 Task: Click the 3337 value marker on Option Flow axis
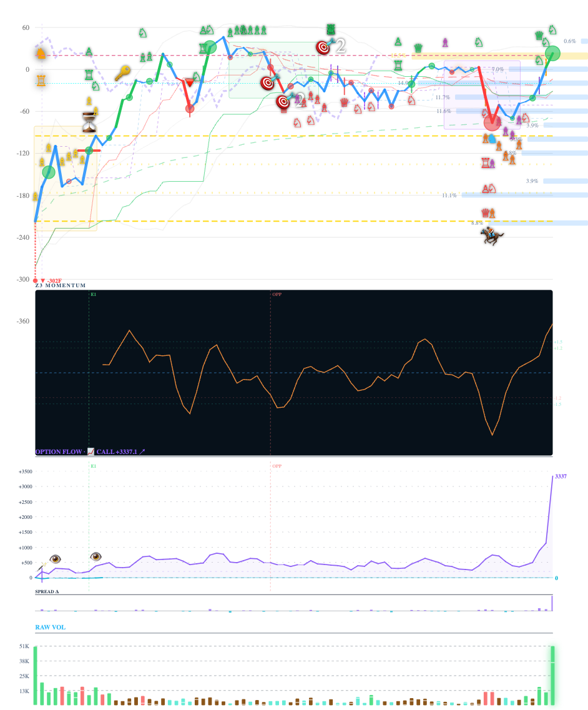560,476
